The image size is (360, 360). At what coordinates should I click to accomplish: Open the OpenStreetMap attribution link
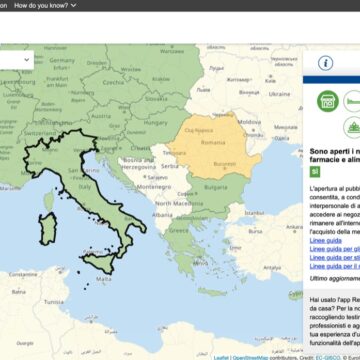tap(250, 358)
